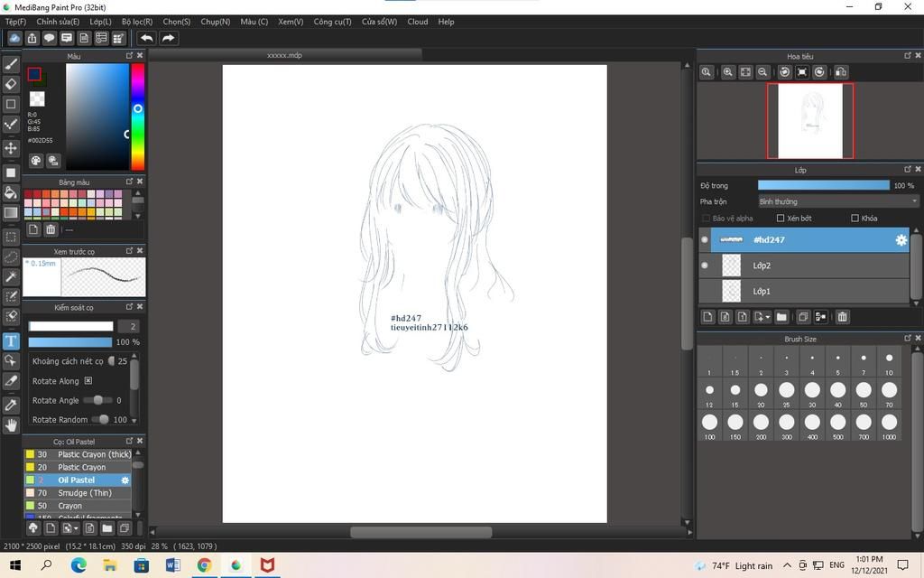Open Google Chrome from the taskbar
The width and height of the screenshot is (924, 578).
tap(204, 565)
